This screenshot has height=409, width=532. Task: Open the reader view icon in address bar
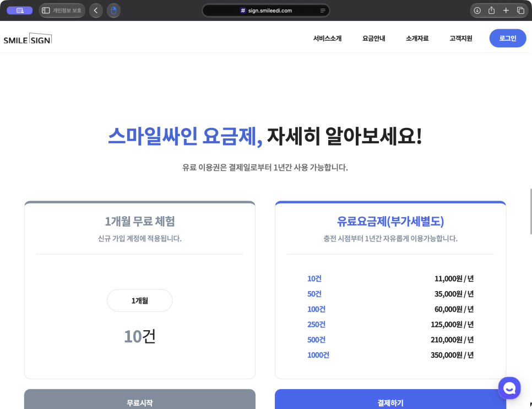323,10
